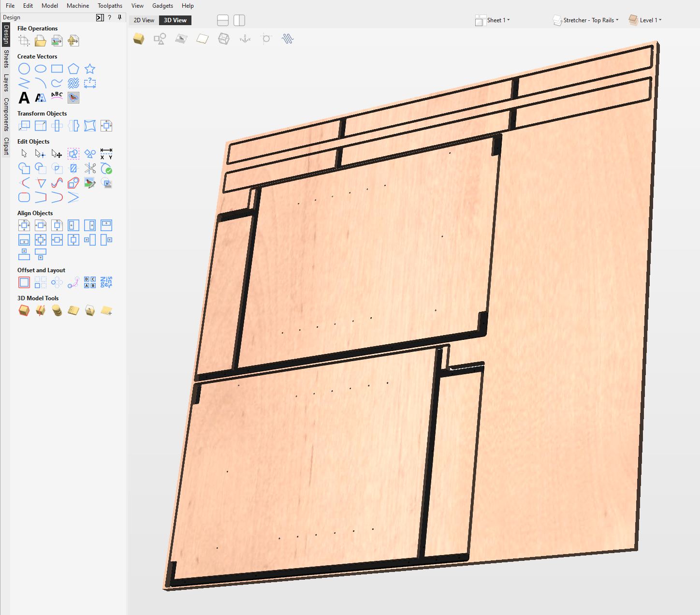Activate the Transform mode move cursor

(x=57, y=154)
